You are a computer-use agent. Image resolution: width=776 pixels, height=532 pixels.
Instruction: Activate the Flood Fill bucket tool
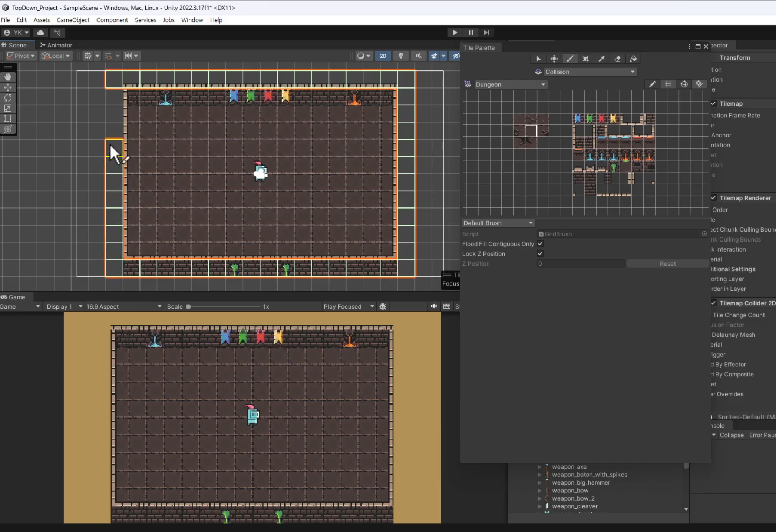click(x=633, y=59)
